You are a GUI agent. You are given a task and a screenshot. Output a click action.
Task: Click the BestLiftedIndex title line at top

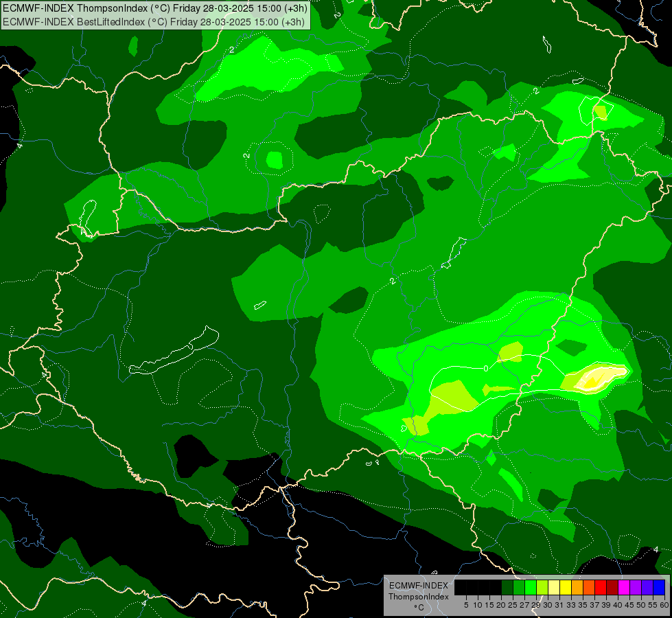(154, 22)
